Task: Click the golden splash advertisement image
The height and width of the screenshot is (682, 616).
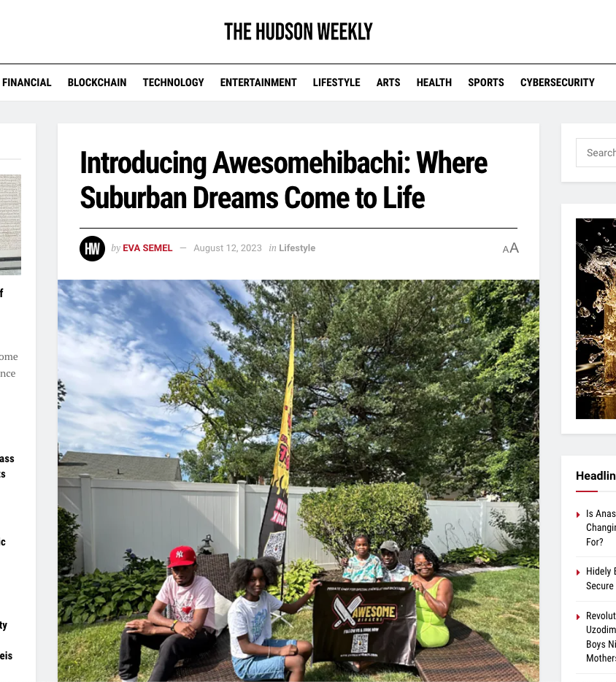Action: (x=596, y=319)
